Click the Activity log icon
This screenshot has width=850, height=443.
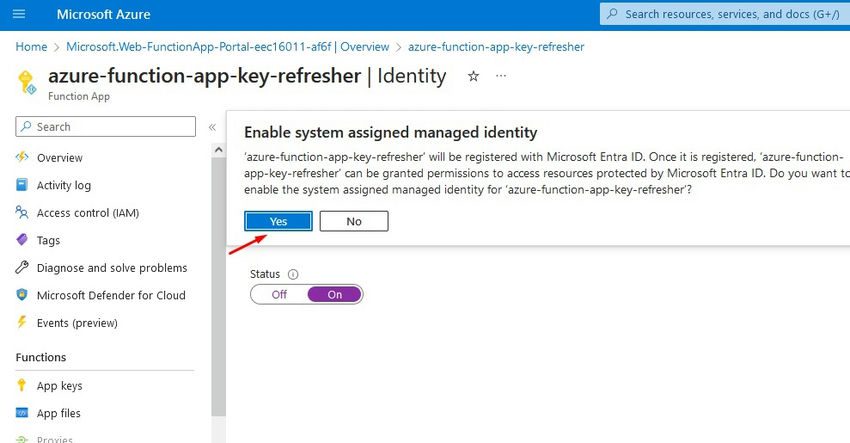point(22,185)
